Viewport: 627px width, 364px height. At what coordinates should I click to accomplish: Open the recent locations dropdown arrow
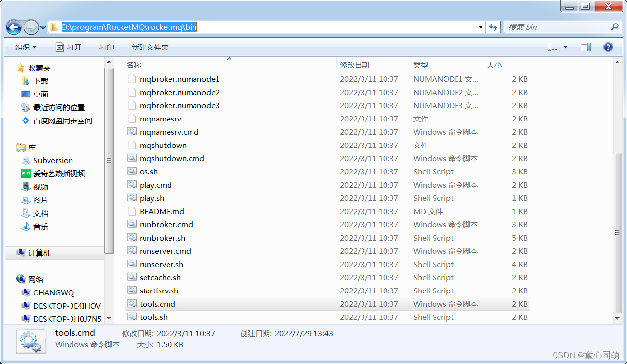pos(43,27)
